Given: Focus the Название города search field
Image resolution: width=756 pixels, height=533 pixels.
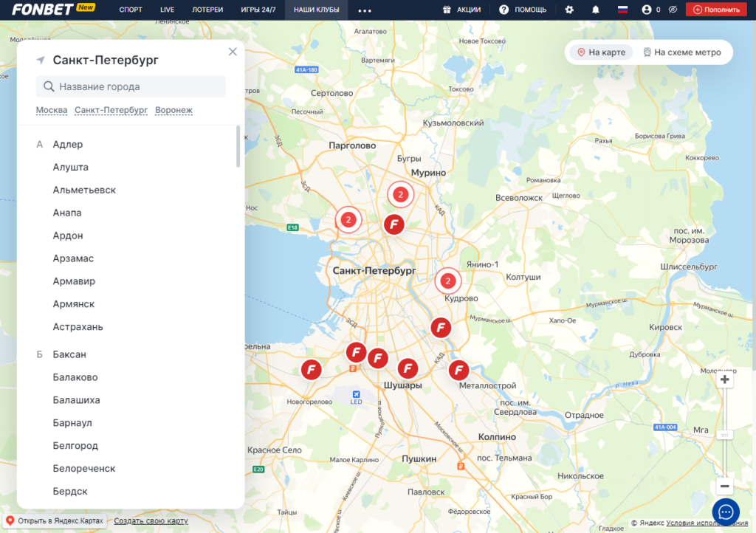Looking at the screenshot, I should click(131, 87).
